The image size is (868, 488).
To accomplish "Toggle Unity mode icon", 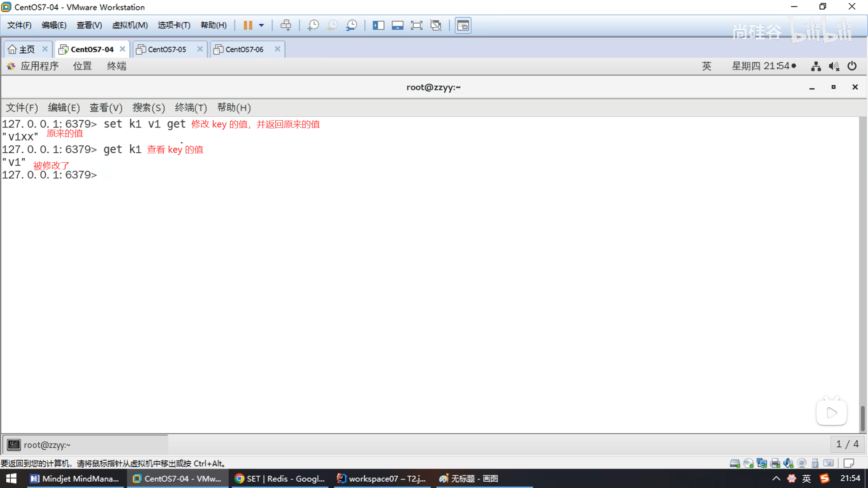I will tap(436, 25).
